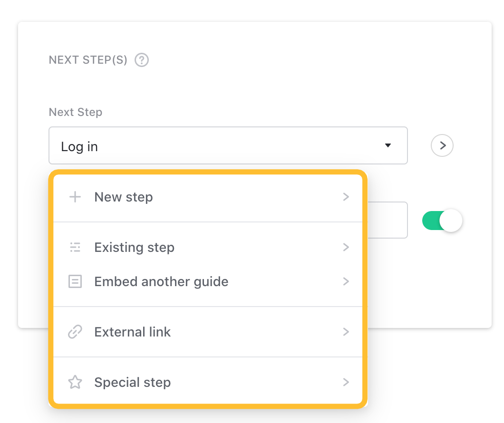Image resolution: width=504 pixels, height=423 pixels.
Task: Click the text input beside the green toggle
Action: pyautogui.click(x=390, y=220)
